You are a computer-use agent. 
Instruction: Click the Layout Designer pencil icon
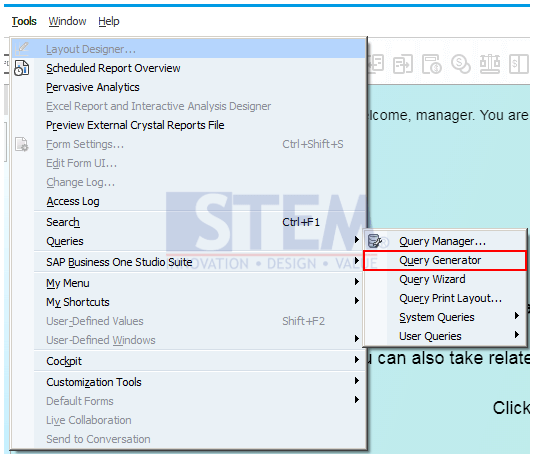(x=22, y=49)
